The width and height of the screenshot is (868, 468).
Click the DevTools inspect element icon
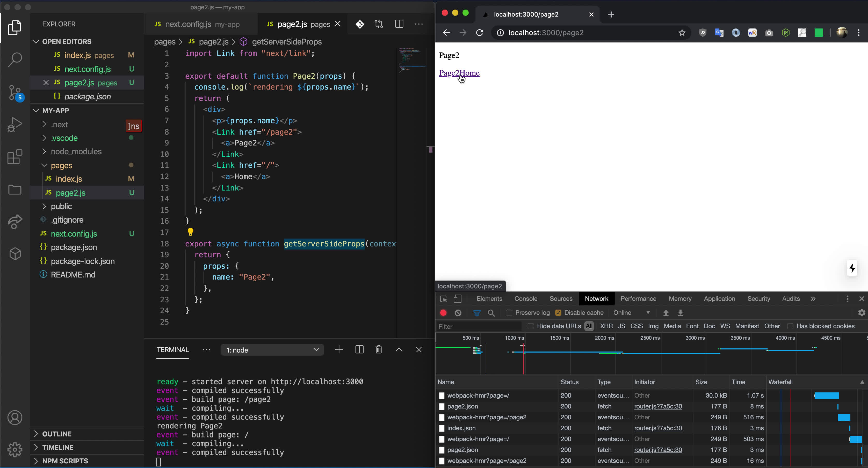coord(443,299)
